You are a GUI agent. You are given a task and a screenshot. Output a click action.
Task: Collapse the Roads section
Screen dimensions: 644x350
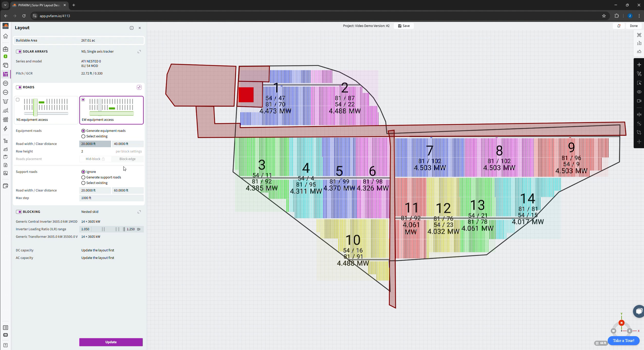[x=139, y=87]
